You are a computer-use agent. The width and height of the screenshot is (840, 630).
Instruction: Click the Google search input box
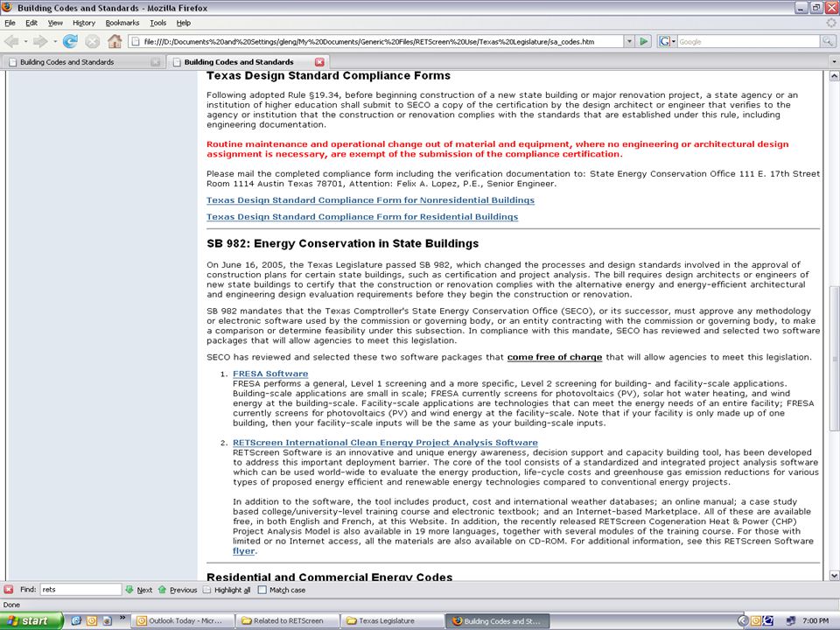[748, 41]
